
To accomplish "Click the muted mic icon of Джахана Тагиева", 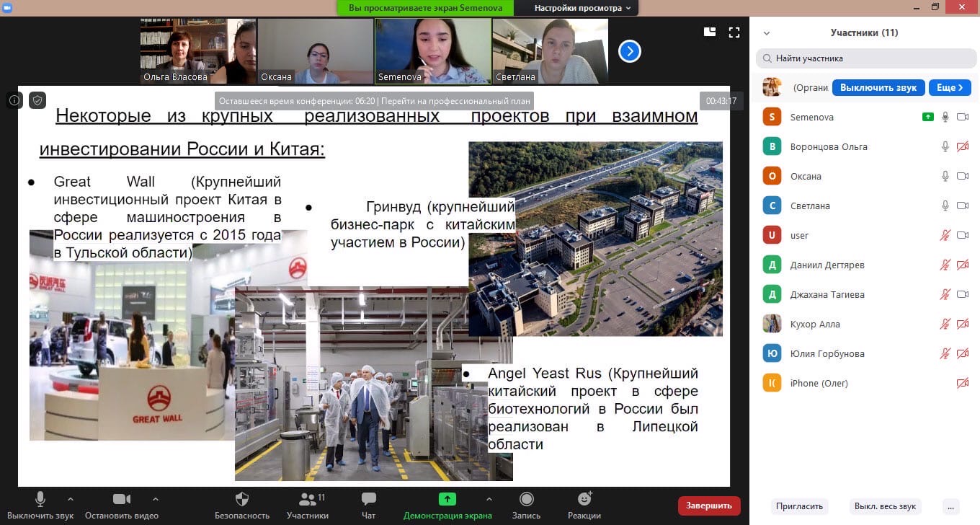I will (x=945, y=294).
